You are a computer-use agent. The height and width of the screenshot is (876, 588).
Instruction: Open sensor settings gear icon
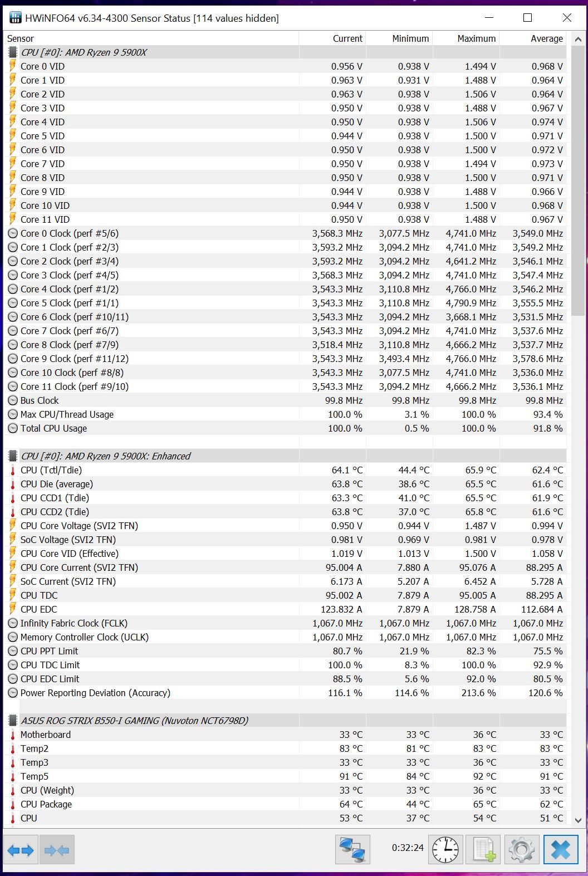tap(521, 850)
